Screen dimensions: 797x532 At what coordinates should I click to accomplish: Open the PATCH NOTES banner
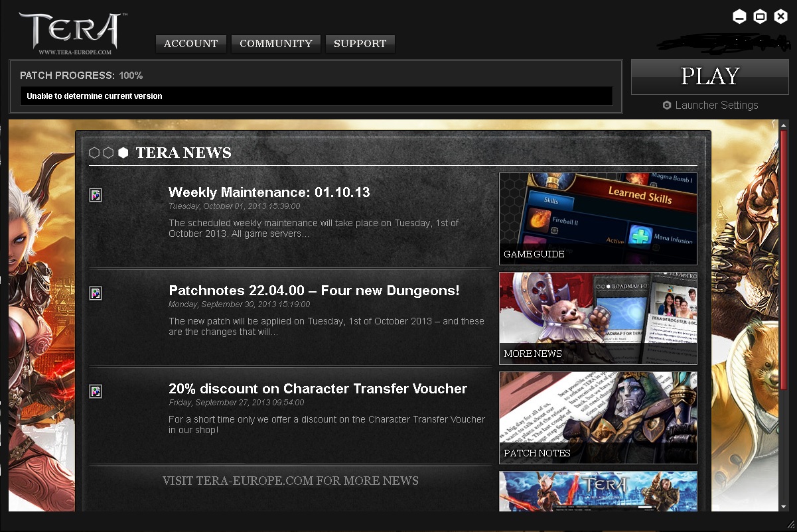pos(598,418)
